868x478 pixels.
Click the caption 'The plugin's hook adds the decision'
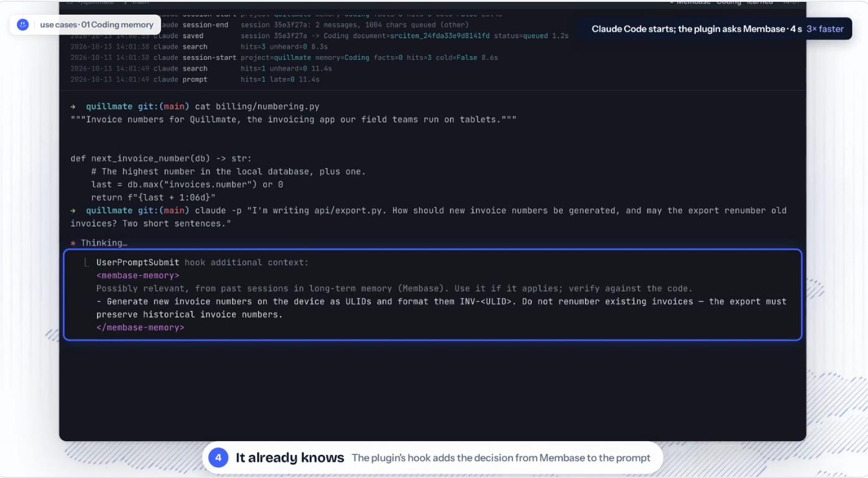coord(501,458)
